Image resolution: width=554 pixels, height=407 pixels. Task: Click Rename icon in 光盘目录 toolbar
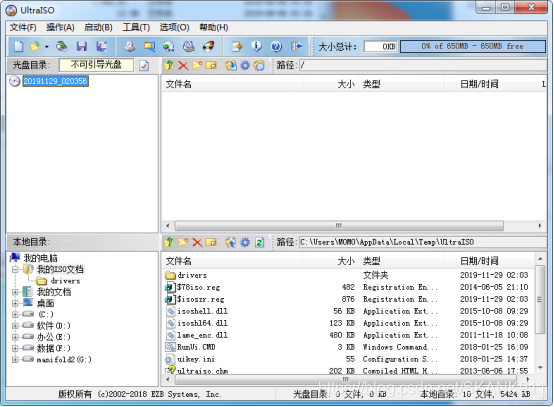click(x=211, y=65)
